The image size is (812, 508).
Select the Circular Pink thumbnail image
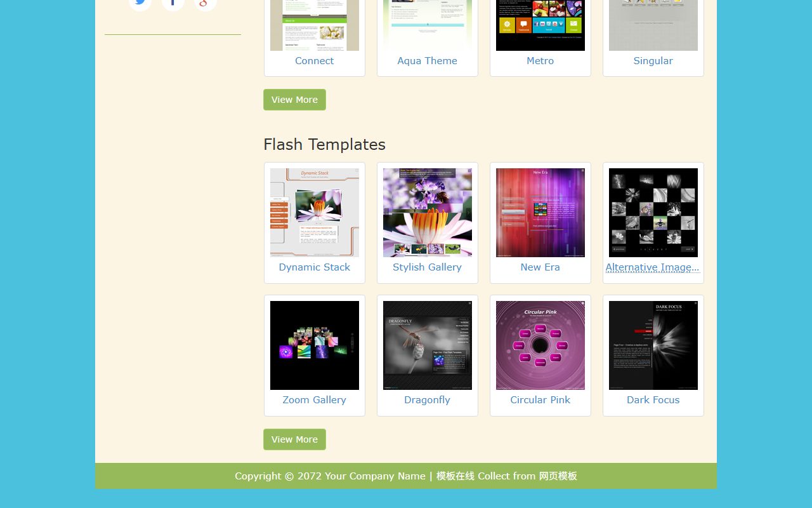[540, 345]
